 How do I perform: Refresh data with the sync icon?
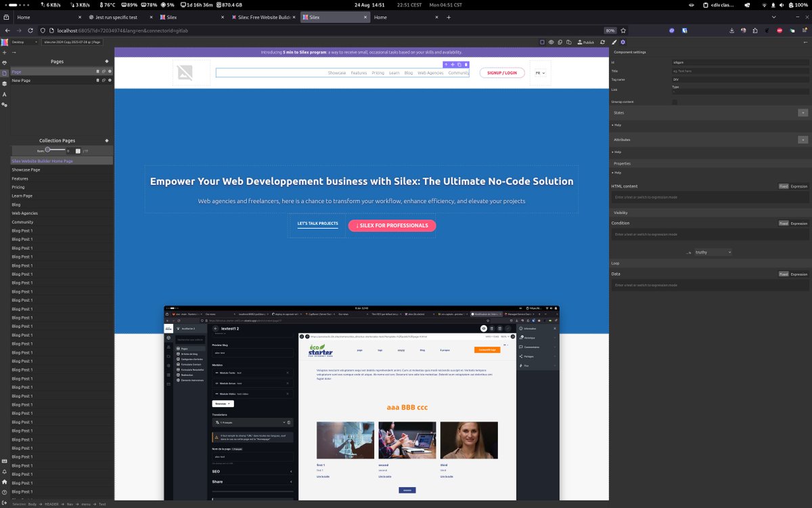click(x=602, y=42)
